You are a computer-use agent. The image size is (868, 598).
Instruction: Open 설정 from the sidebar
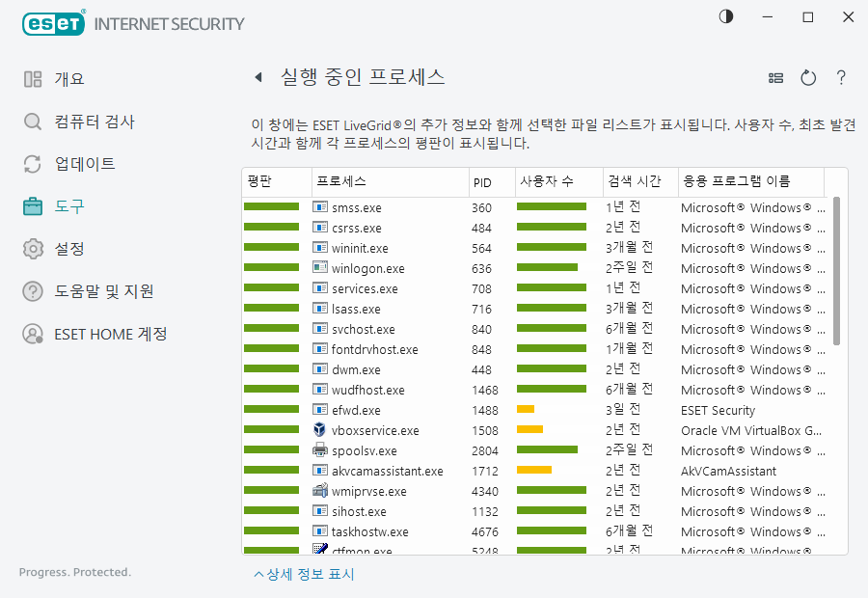coord(68,249)
